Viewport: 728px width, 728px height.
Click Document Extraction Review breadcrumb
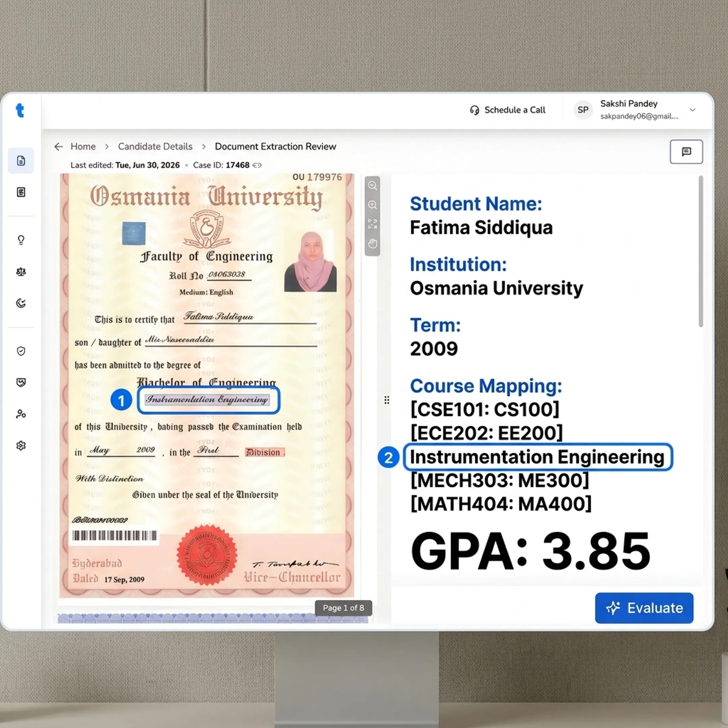coord(275,147)
